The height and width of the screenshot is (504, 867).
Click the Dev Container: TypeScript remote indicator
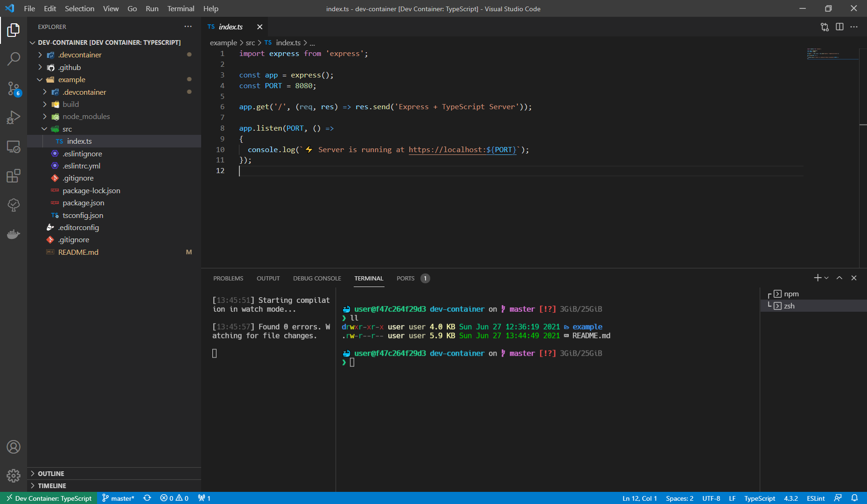(x=49, y=498)
